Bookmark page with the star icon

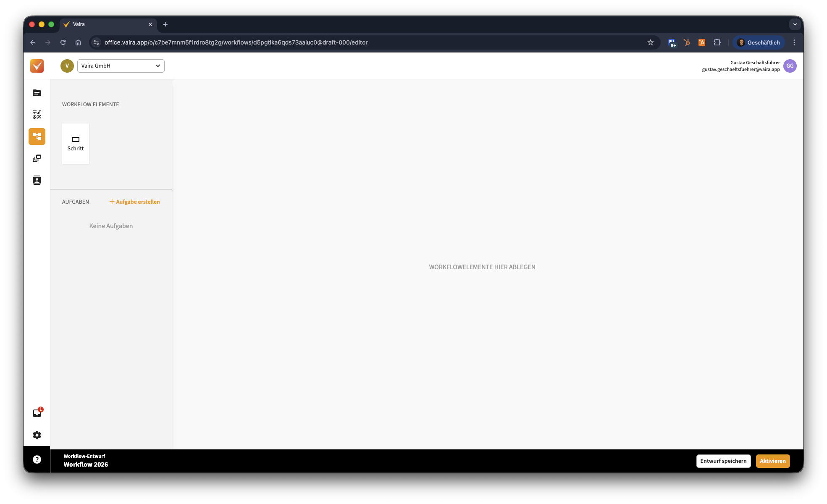tap(651, 42)
